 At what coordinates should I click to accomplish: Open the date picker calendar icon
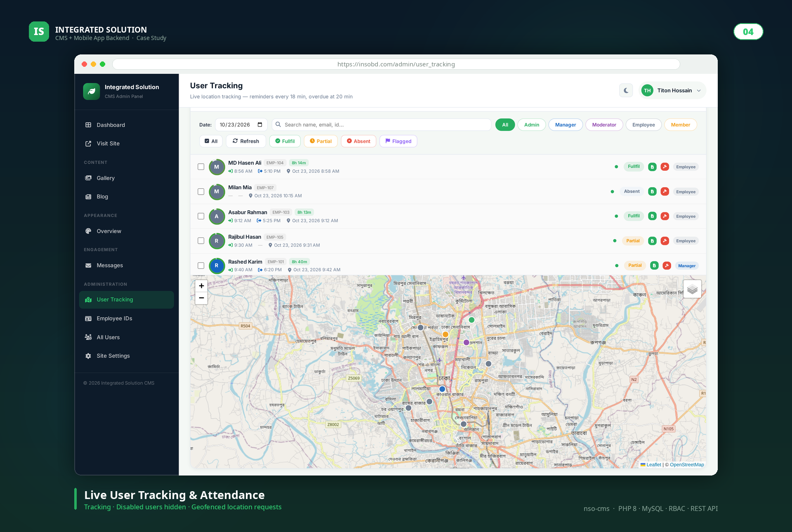coord(260,125)
